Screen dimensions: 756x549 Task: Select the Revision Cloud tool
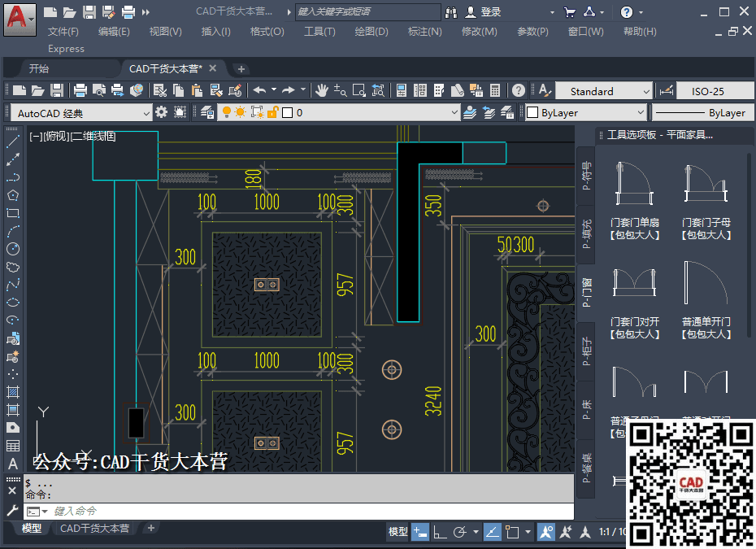click(x=13, y=267)
